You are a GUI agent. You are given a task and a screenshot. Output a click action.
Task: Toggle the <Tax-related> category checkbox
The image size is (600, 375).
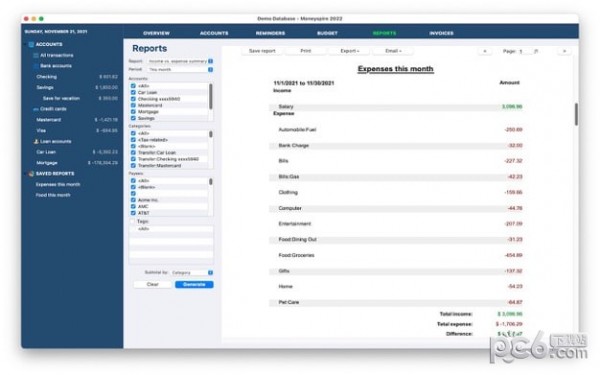tap(133, 140)
